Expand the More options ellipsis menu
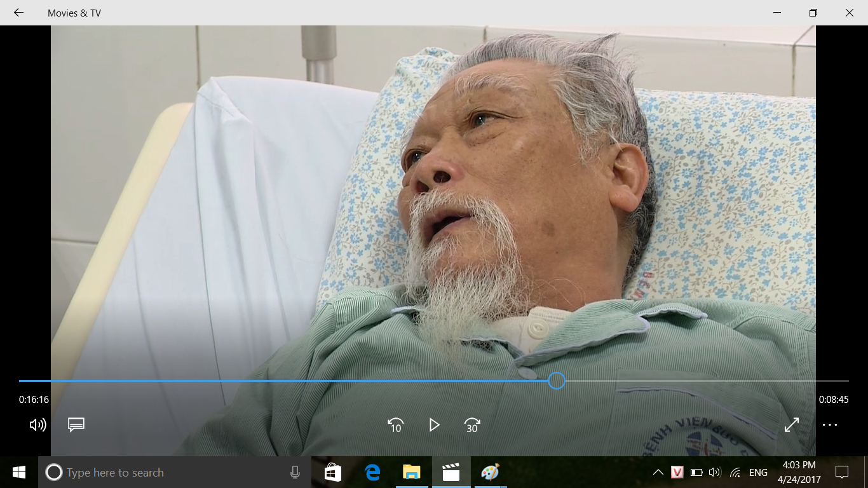The image size is (868, 488). [x=830, y=425]
